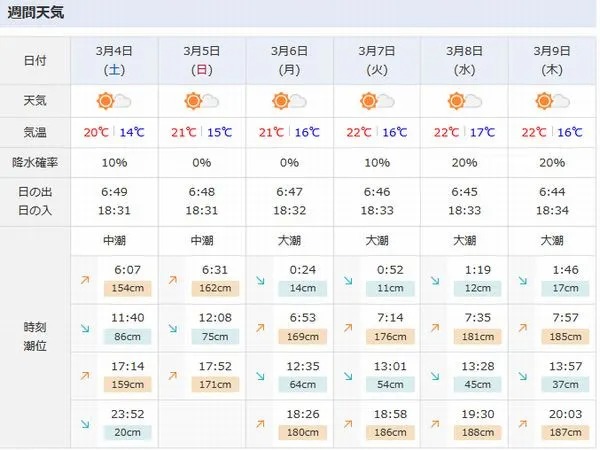The image size is (600, 450).
Task: Click falling tide arrow beside 0:24
Action: click(260, 280)
